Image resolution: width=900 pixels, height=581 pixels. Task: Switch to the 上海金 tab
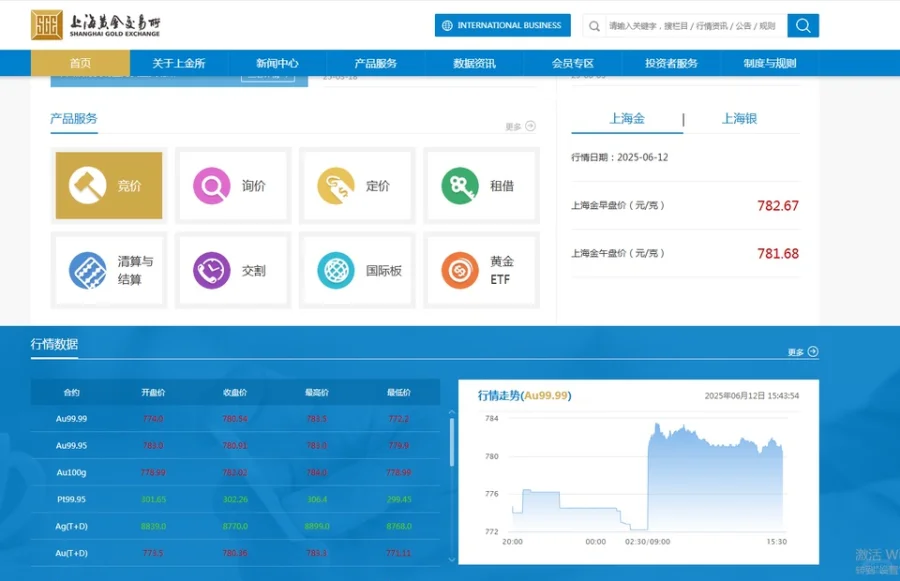click(627, 119)
